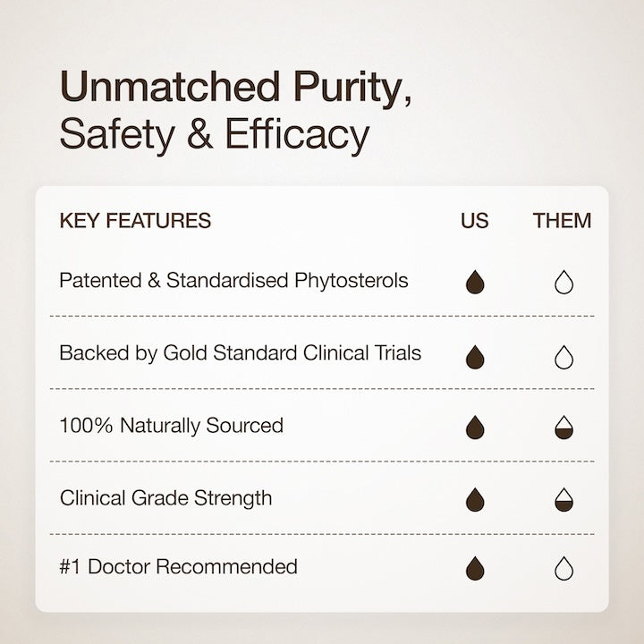Click the filled drop for Patented & Standardised Phytosterols
Image resolution: width=644 pixels, height=644 pixels.
pos(475,284)
